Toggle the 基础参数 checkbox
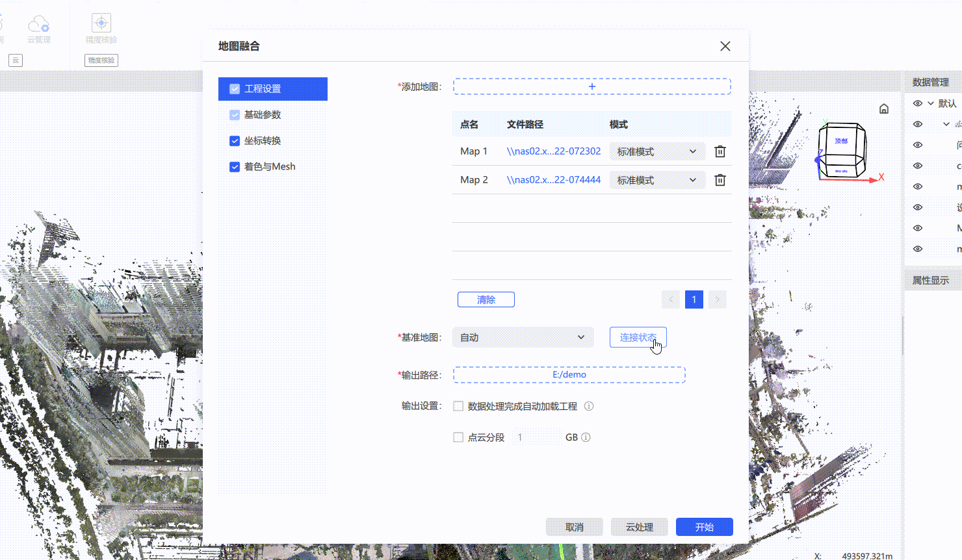This screenshot has width=962, height=560. click(235, 115)
